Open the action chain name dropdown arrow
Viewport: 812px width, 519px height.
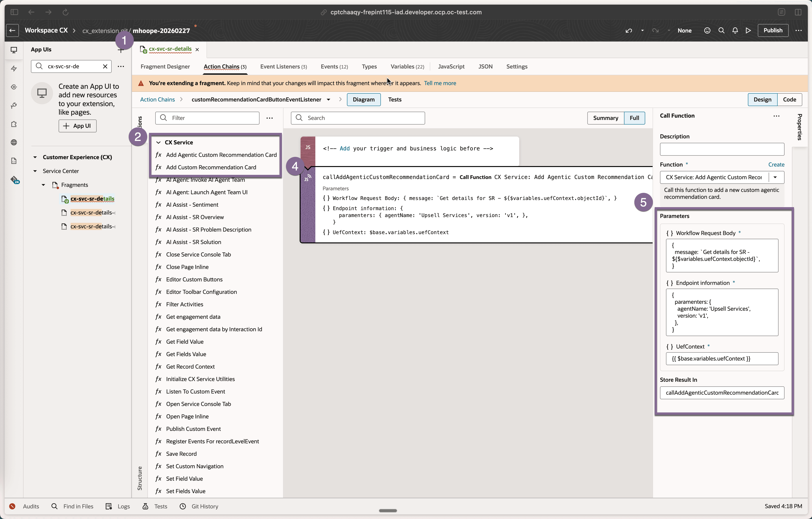click(x=328, y=99)
